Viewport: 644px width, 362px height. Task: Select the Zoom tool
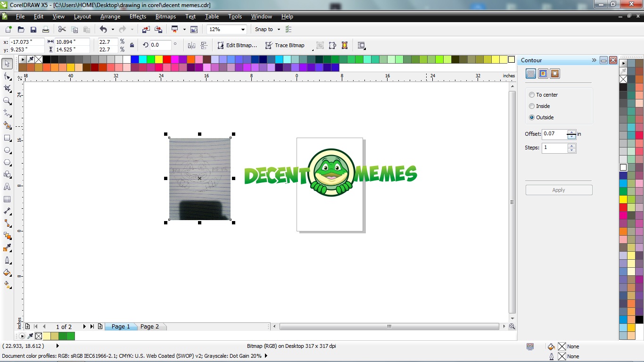(x=7, y=101)
